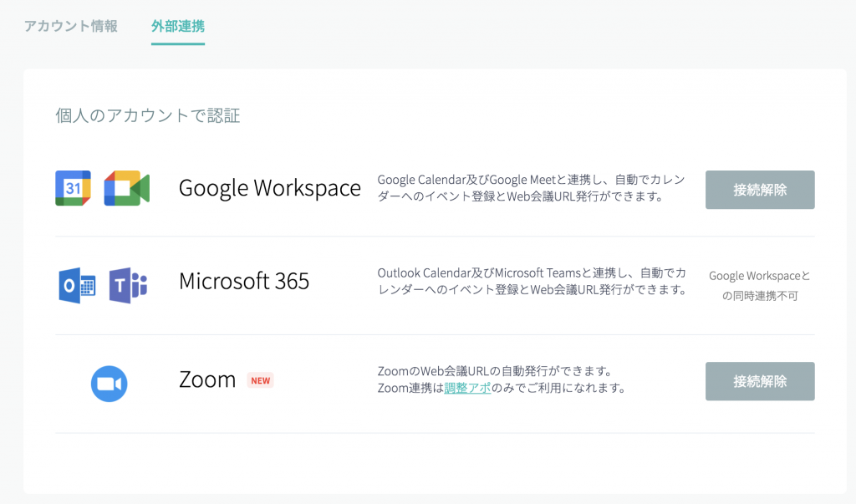Click the Google Workspace service name
Screen dimensions: 856x504
pos(269,189)
